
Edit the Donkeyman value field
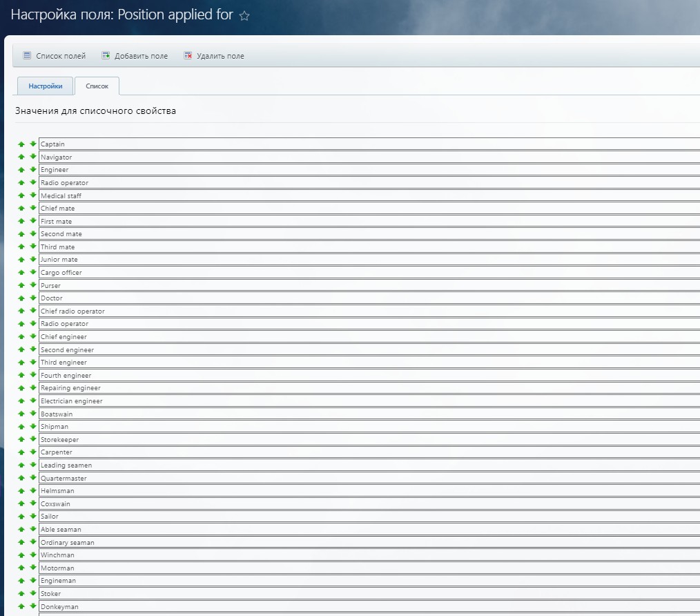[369, 606]
